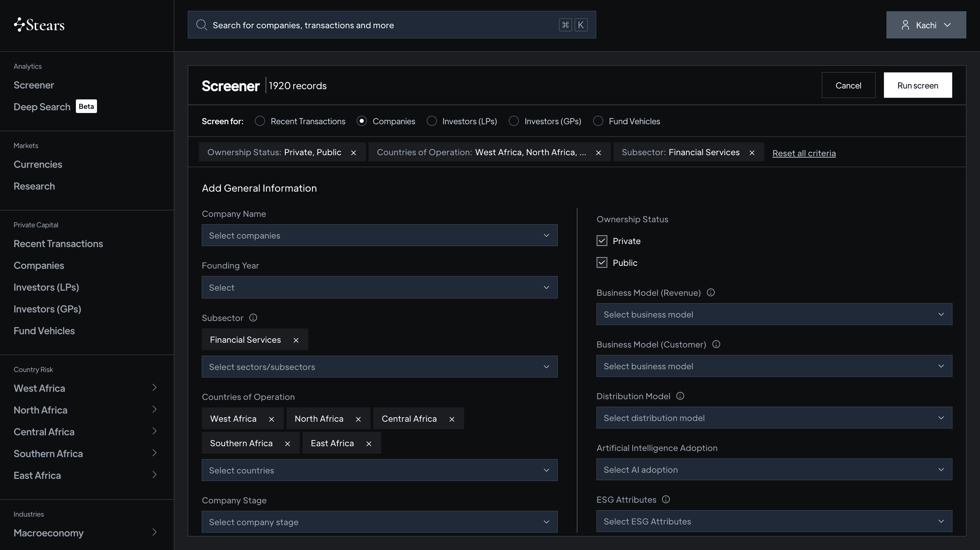
Task: Remove the Financial Services subsector tag
Action: coord(296,340)
